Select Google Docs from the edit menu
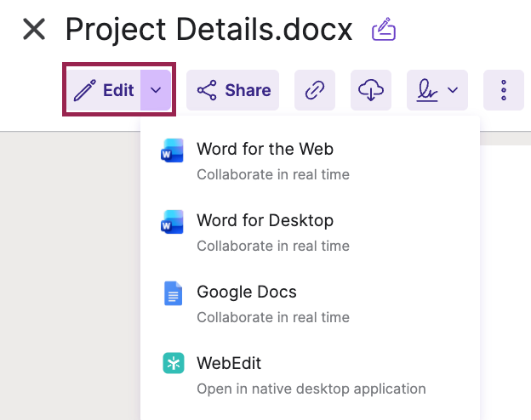The width and height of the screenshot is (531, 420). tap(310, 304)
